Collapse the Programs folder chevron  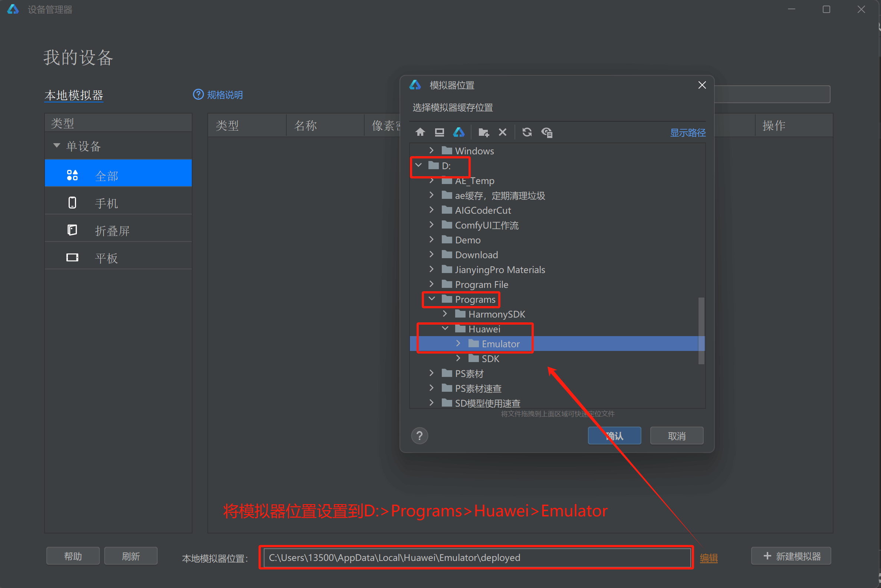click(x=431, y=299)
